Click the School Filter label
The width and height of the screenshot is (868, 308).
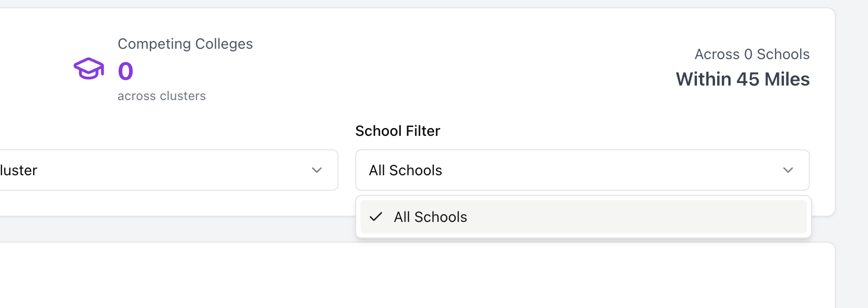click(397, 131)
